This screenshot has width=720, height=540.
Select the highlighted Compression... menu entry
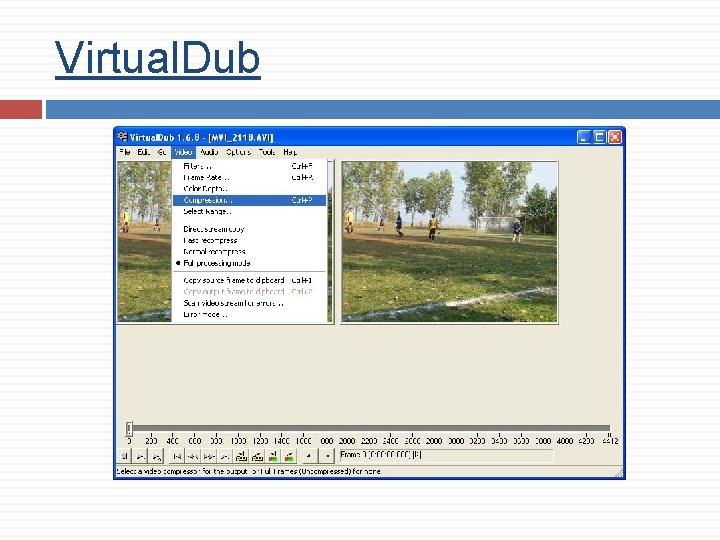[x=249, y=200]
